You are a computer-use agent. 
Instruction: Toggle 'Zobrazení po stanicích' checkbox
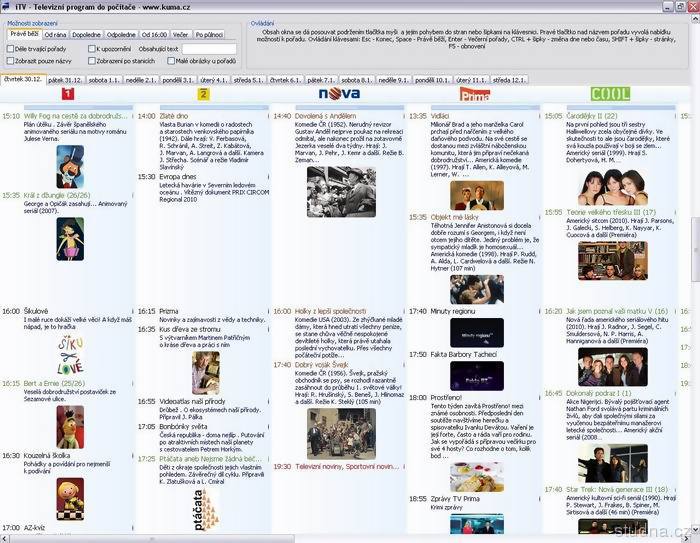coord(92,61)
